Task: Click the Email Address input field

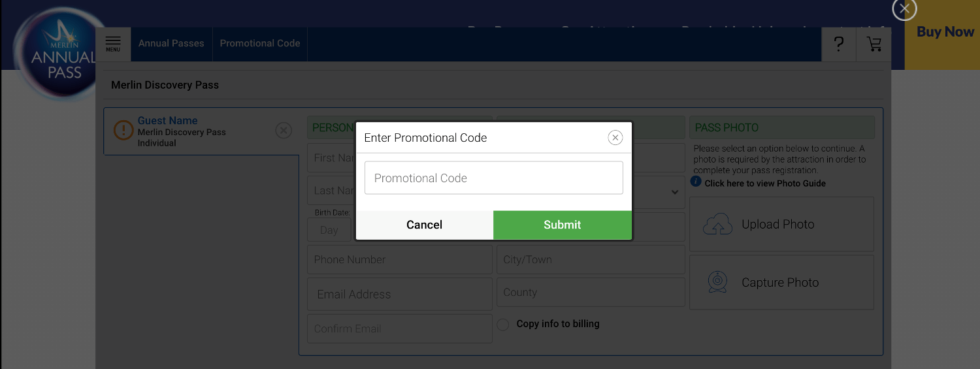Action: click(x=399, y=295)
